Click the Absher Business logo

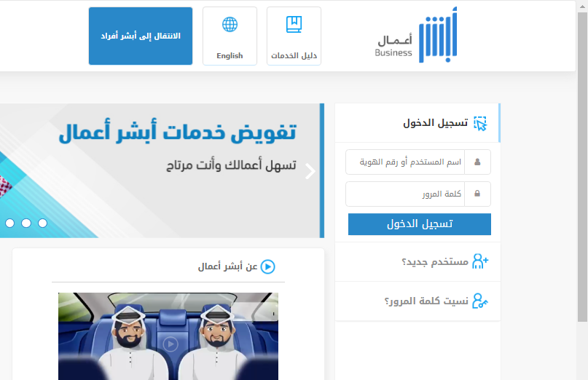(416, 37)
